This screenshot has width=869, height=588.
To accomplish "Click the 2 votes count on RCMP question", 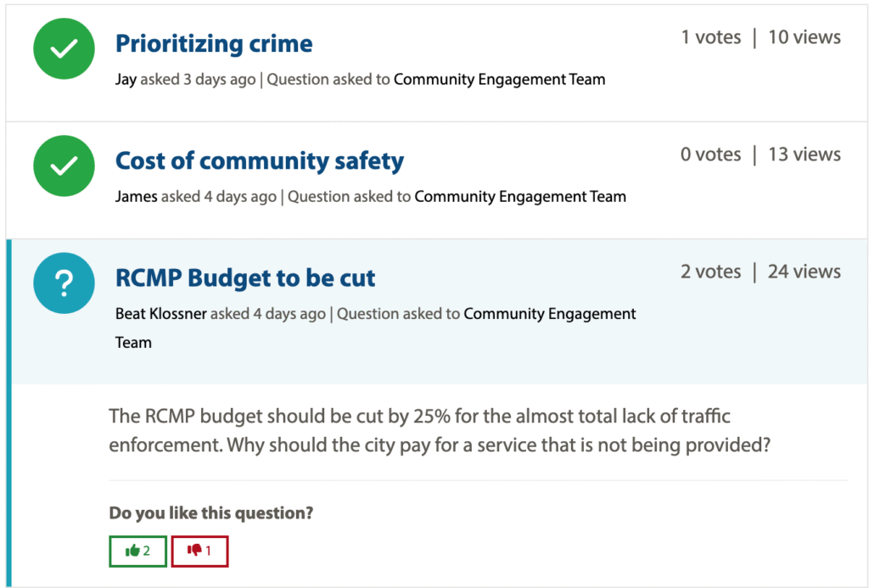I will point(710,272).
